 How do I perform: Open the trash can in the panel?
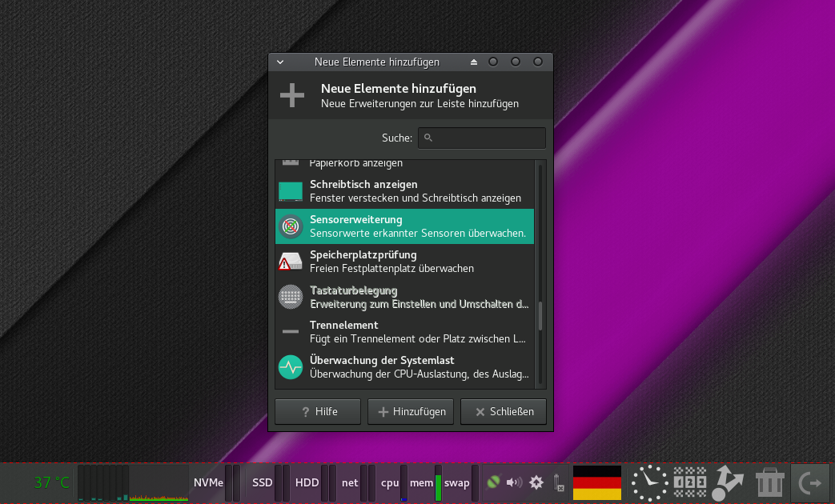(769, 483)
